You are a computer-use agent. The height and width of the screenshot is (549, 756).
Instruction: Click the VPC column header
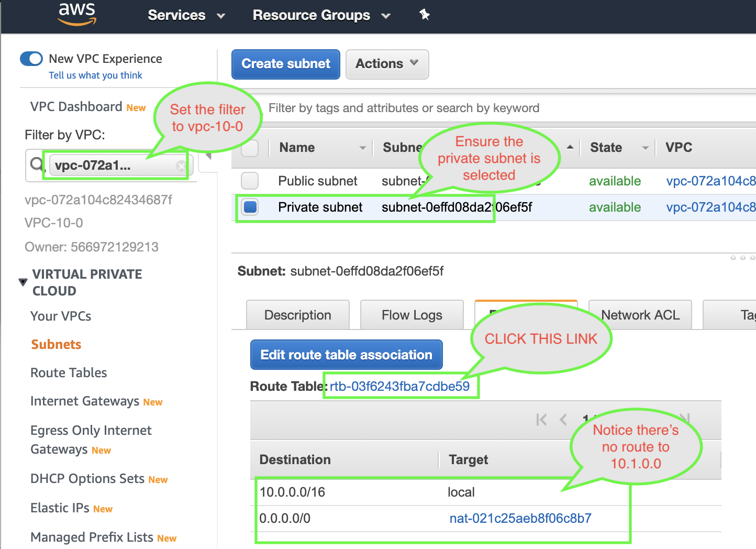pyautogui.click(x=679, y=147)
